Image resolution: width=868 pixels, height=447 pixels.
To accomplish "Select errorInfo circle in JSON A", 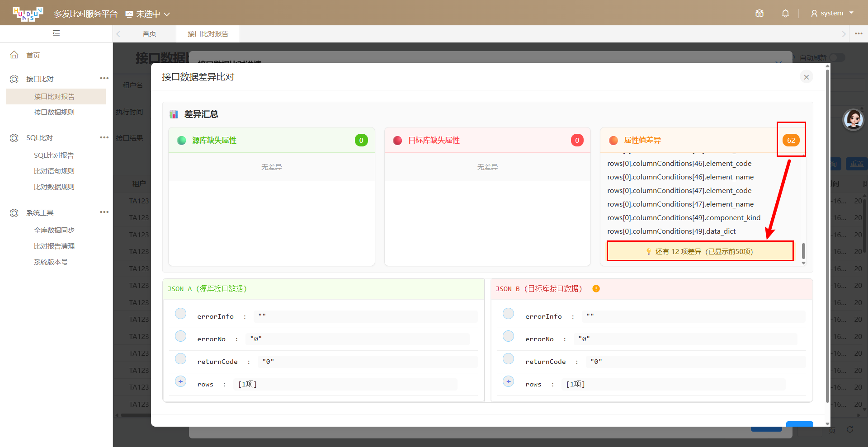I will 180,314.
